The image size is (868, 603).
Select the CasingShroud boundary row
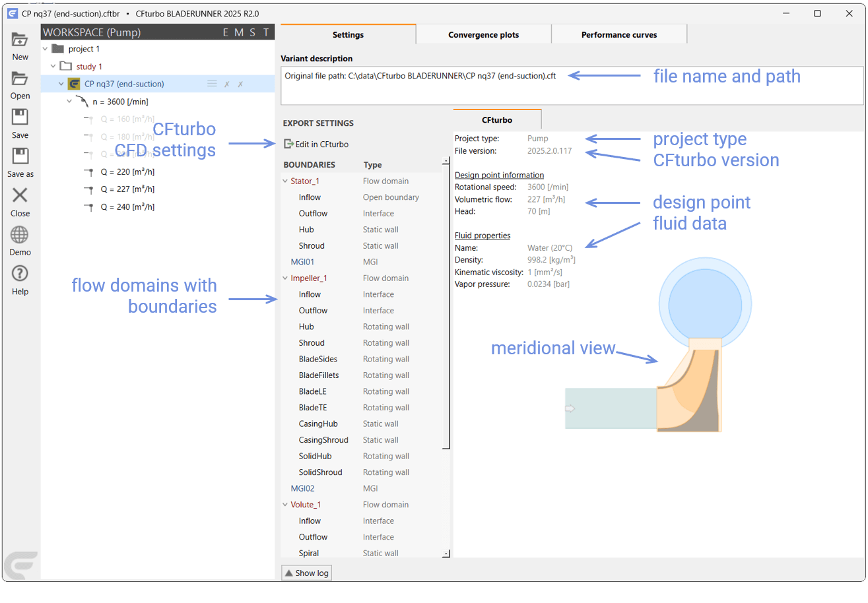[x=361, y=440]
